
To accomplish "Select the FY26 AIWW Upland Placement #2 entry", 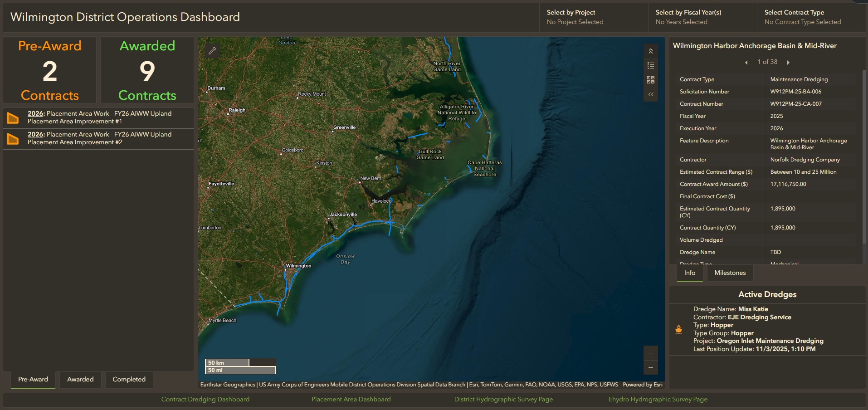I will coord(100,138).
